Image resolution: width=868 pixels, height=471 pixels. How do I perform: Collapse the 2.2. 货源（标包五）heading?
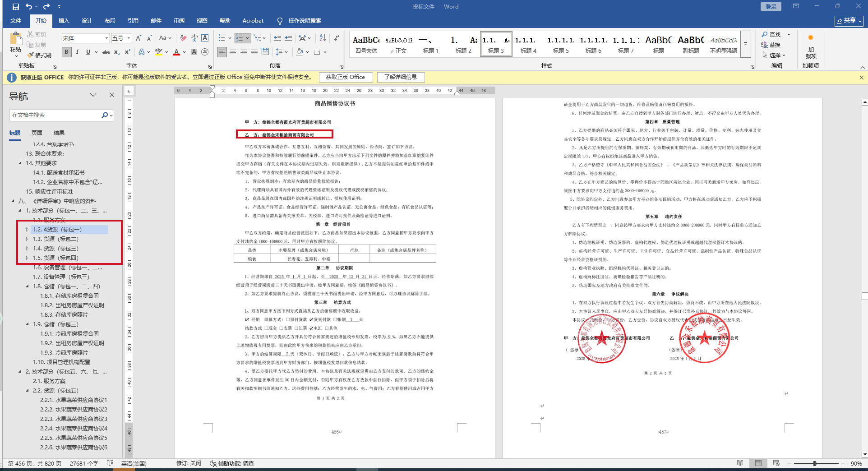(27, 391)
